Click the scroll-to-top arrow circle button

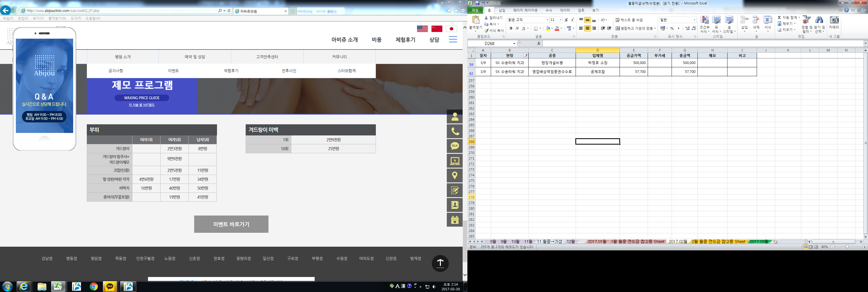tap(440, 263)
